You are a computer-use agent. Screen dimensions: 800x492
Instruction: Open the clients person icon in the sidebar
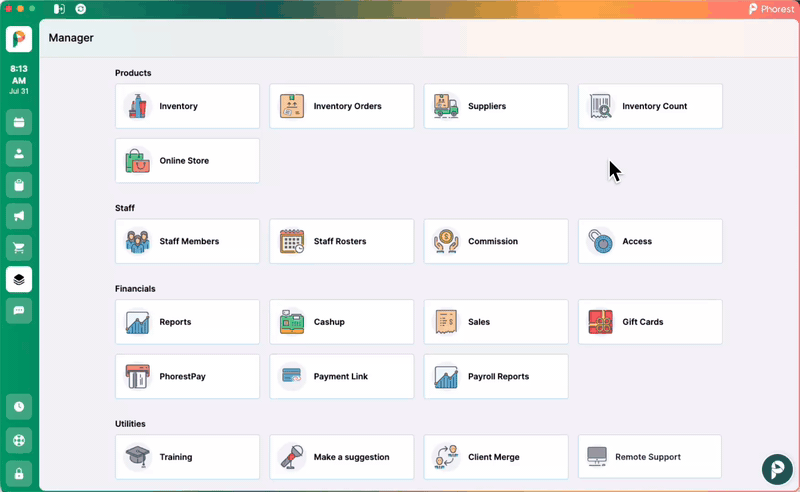[x=19, y=154]
